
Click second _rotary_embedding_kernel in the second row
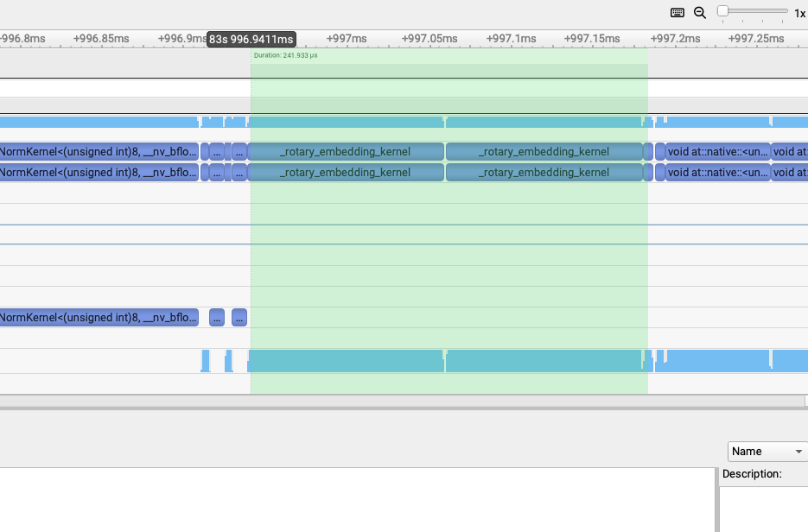click(x=544, y=172)
